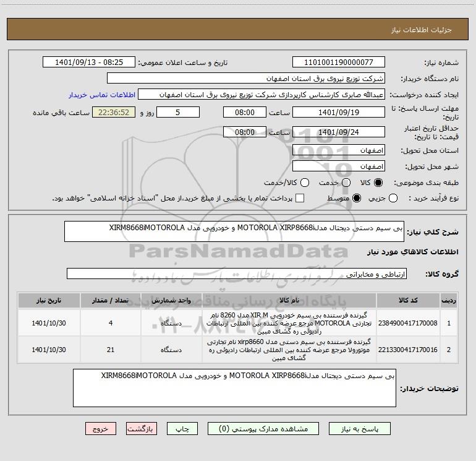Select the کالا radio button
Viewport: 476px width, 461px height.
point(378,183)
